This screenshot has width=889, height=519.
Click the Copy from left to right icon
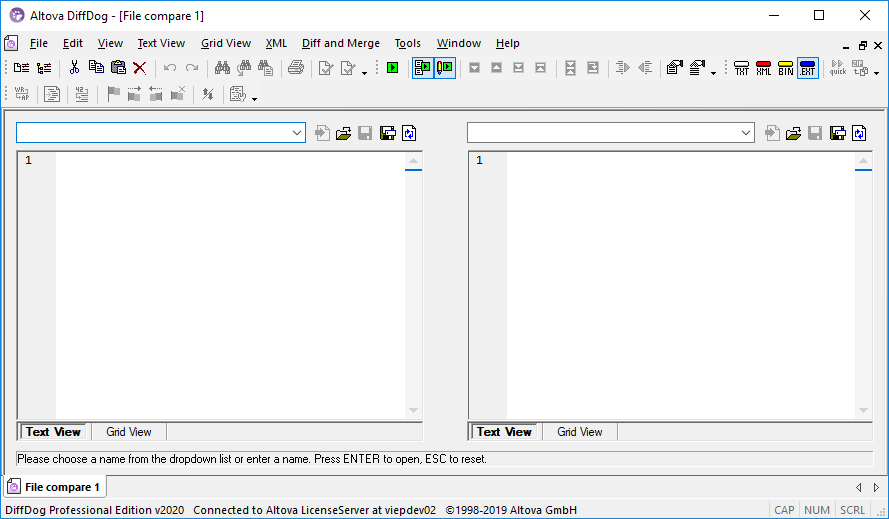tap(623, 68)
